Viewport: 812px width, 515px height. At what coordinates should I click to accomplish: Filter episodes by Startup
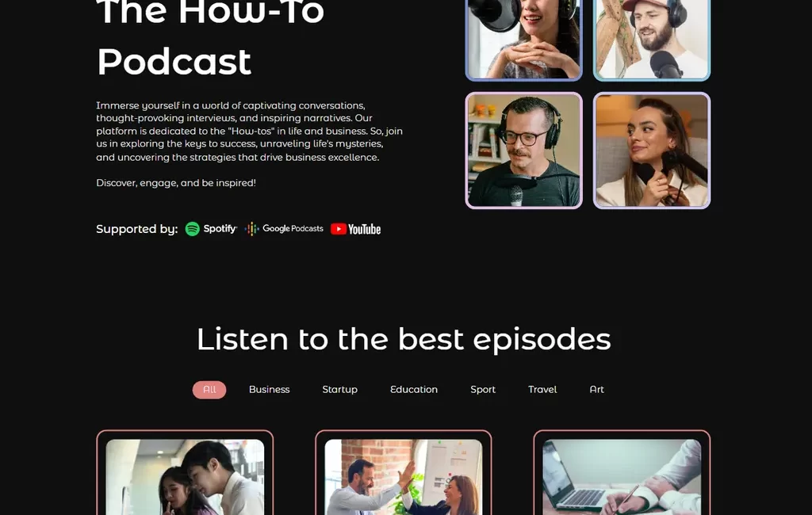(x=339, y=390)
